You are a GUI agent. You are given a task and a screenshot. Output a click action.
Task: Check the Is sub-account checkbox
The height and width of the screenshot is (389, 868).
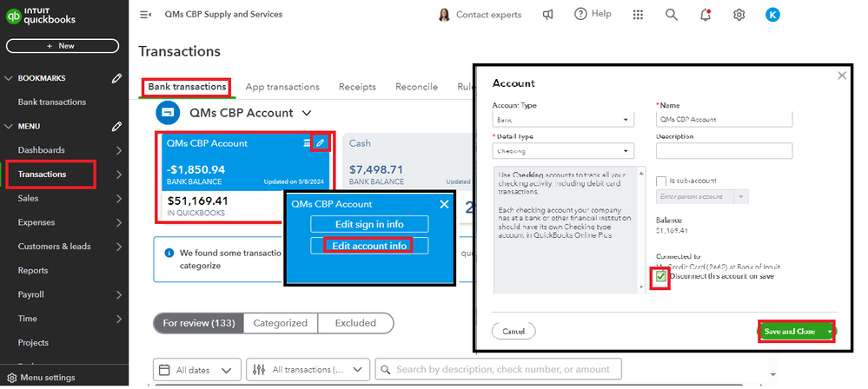pyautogui.click(x=661, y=181)
